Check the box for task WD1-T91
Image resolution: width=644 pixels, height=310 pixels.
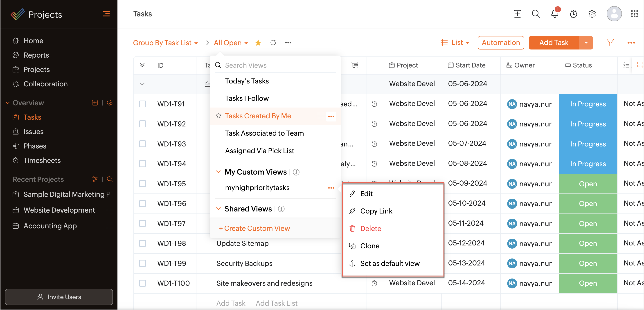(142, 104)
